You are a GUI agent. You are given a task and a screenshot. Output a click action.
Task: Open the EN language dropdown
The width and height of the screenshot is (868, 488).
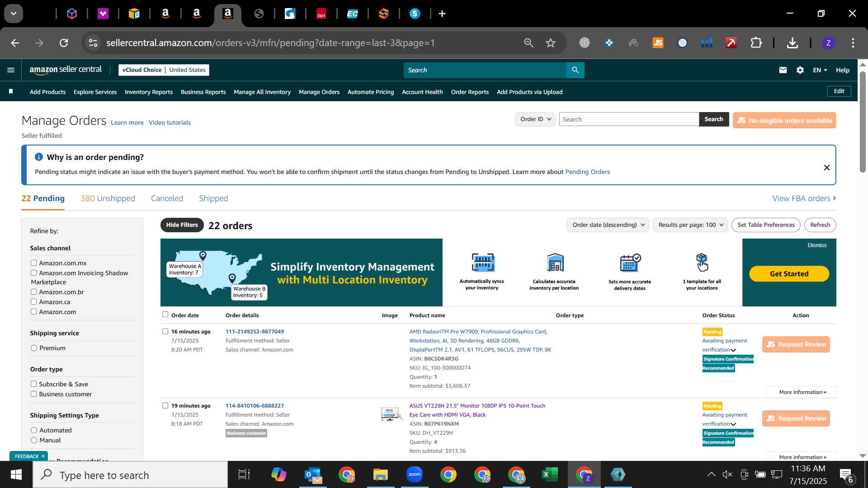click(820, 70)
